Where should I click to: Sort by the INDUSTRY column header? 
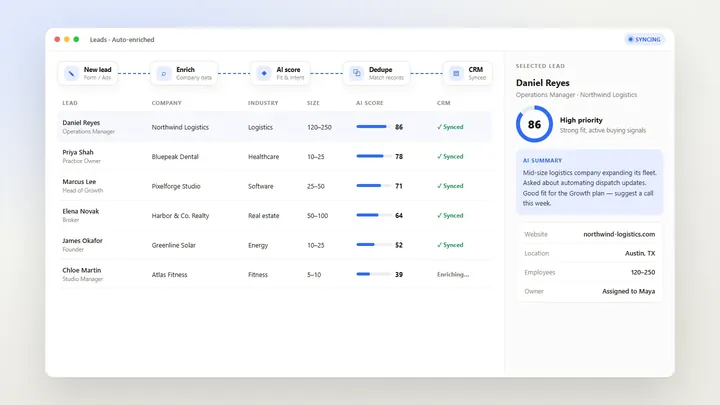coord(263,103)
